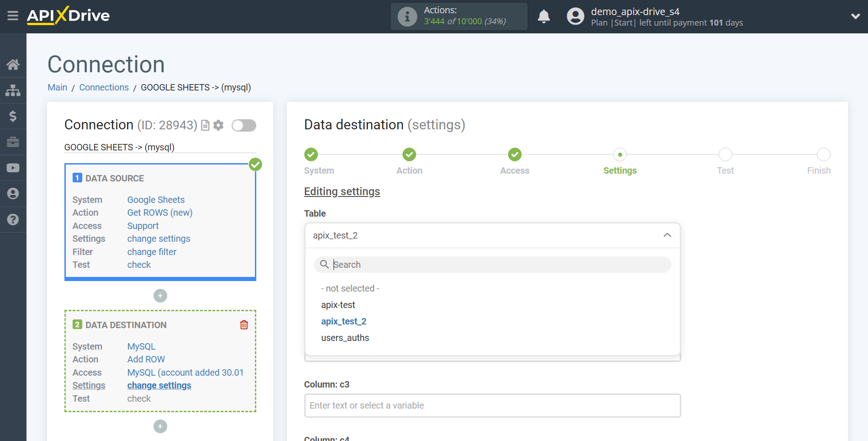Open the hamburger menu
Screen dimensions: 868x441
click(x=13, y=16)
